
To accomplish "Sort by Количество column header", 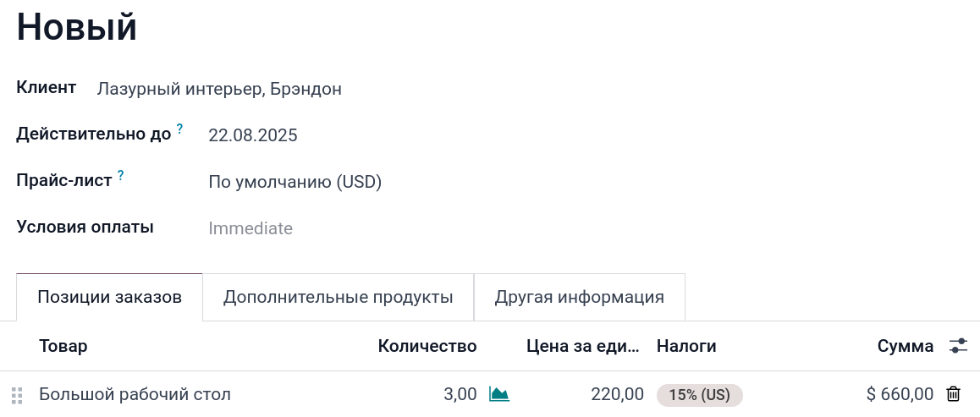I will 427,346.
